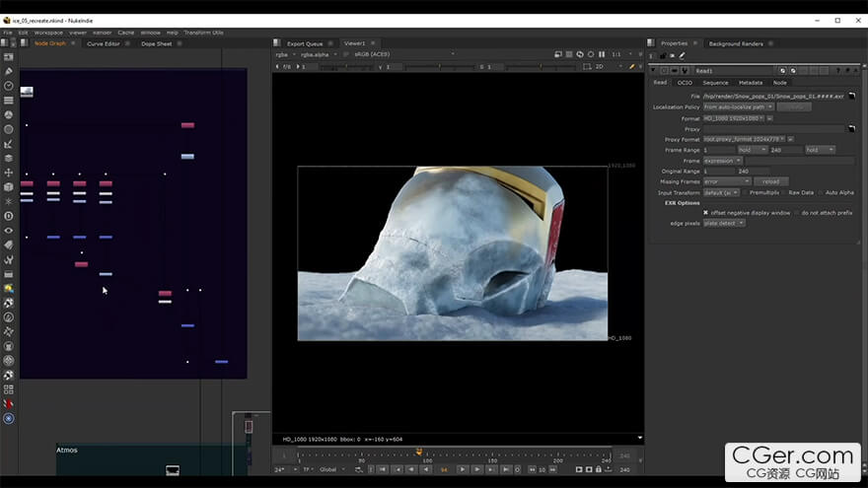The height and width of the screenshot is (488, 868).
Task: Enable 'do not attach prefix' checkbox
Action: point(797,213)
